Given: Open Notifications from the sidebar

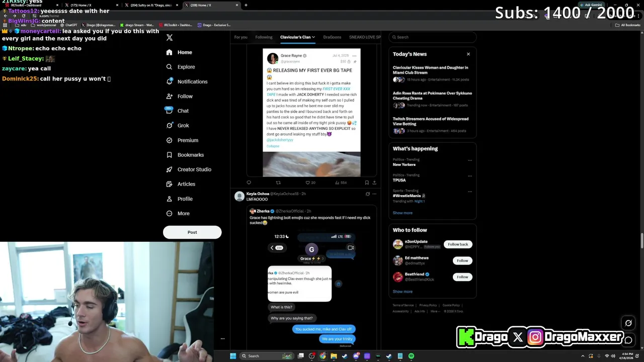Looking at the screenshot, I should [187, 81].
